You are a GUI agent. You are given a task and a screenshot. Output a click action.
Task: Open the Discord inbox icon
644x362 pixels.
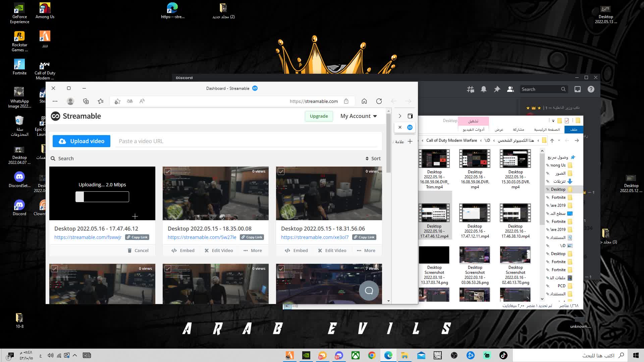(x=577, y=89)
